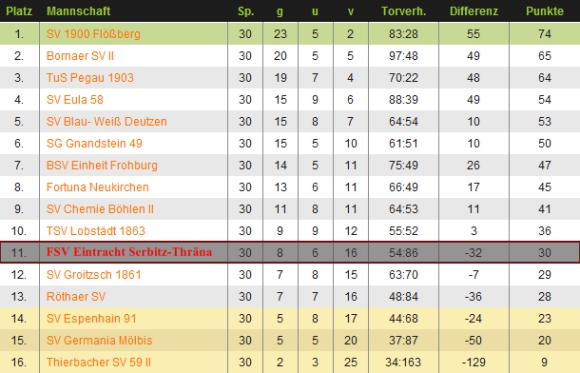Open the SV Germania Mölbis link

click(x=99, y=340)
